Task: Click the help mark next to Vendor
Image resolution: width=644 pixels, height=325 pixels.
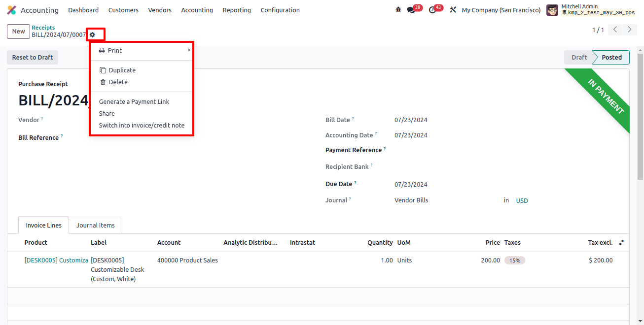Action: click(42, 119)
